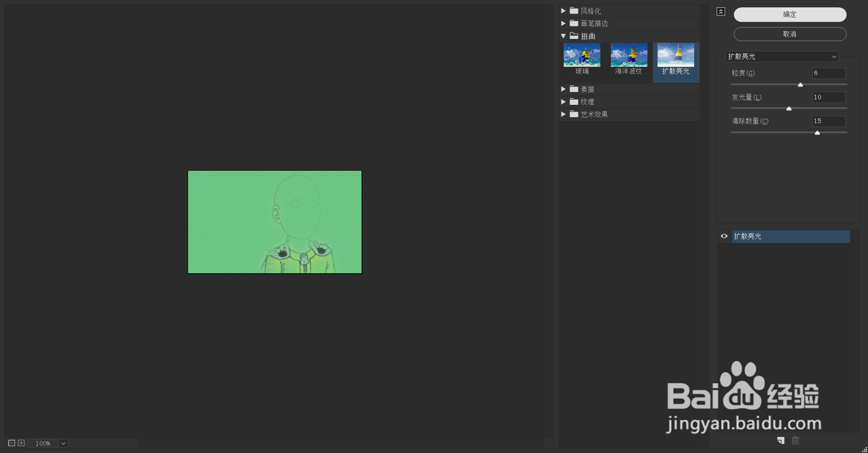This screenshot has width=868, height=453.
Task: Open the 扩散亮光 filter type dropdown
Action: [x=782, y=57]
